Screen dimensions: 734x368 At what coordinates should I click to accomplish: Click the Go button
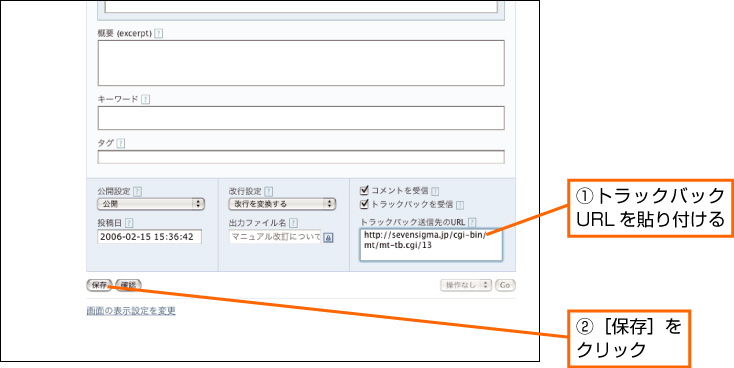pyautogui.click(x=505, y=285)
